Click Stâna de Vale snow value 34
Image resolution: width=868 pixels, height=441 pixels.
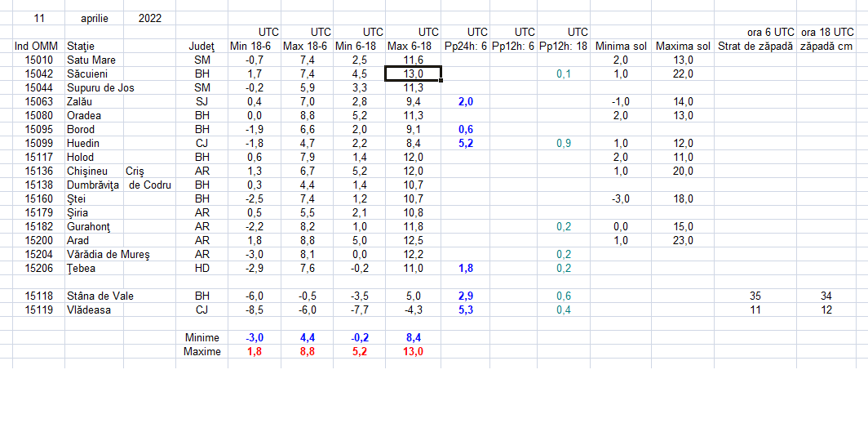pos(826,296)
